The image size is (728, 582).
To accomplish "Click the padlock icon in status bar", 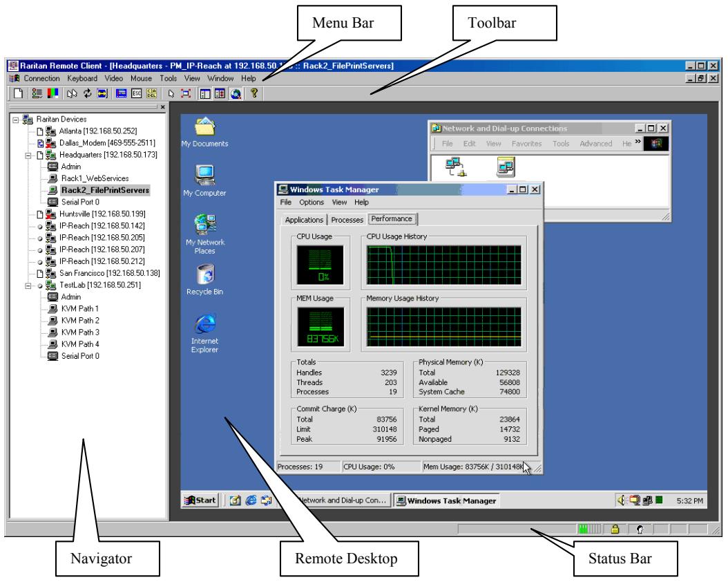I will (x=615, y=529).
